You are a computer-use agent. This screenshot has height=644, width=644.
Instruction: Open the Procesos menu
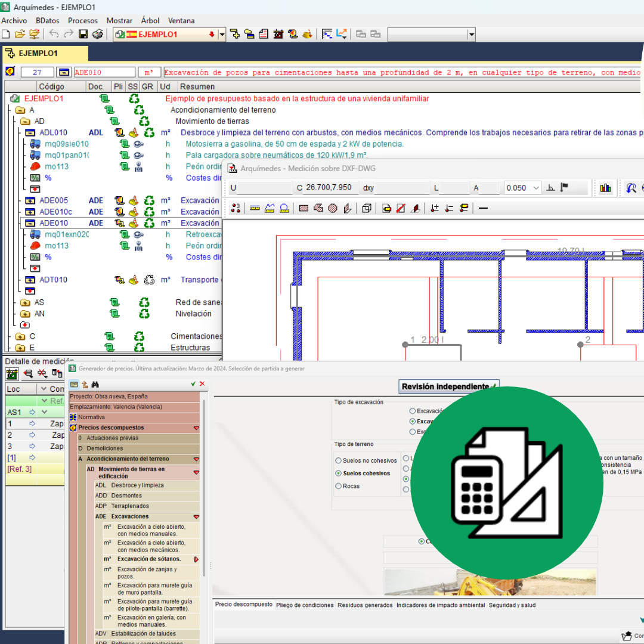click(83, 20)
